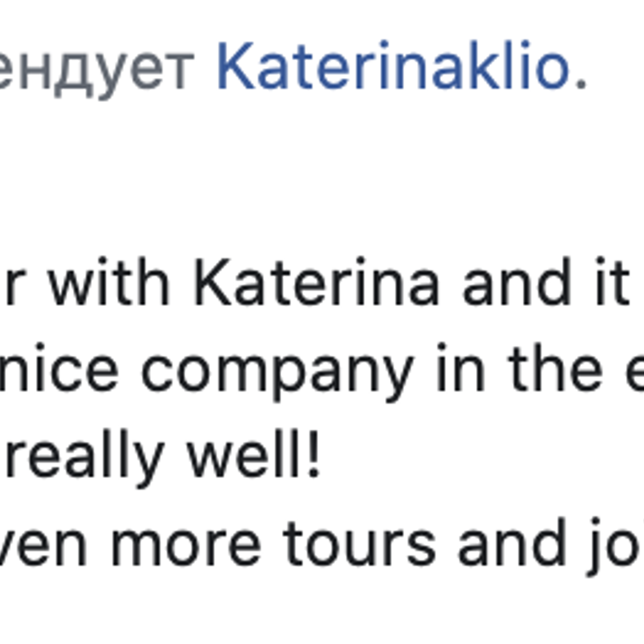Click the word "well!" in the review
Screen dimensions: 644x644
(254, 456)
